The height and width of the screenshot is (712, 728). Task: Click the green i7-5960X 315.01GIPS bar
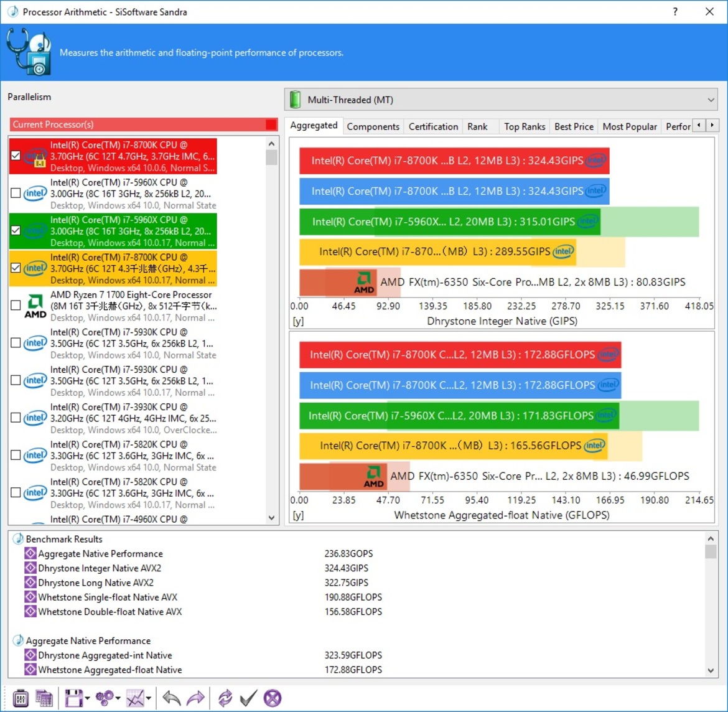click(449, 222)
